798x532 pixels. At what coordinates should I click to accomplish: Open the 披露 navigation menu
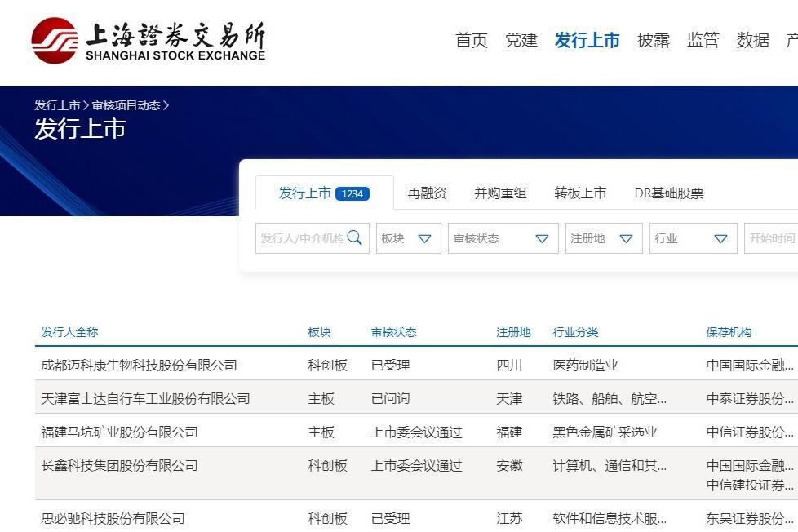[x=654, y=40]
